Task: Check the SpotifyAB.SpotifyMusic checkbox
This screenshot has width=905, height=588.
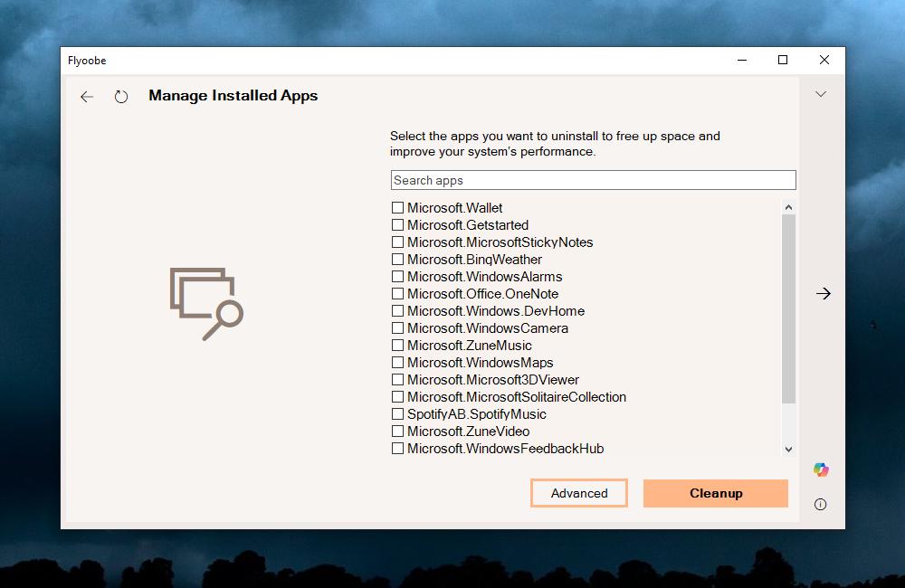Action: 397,414
